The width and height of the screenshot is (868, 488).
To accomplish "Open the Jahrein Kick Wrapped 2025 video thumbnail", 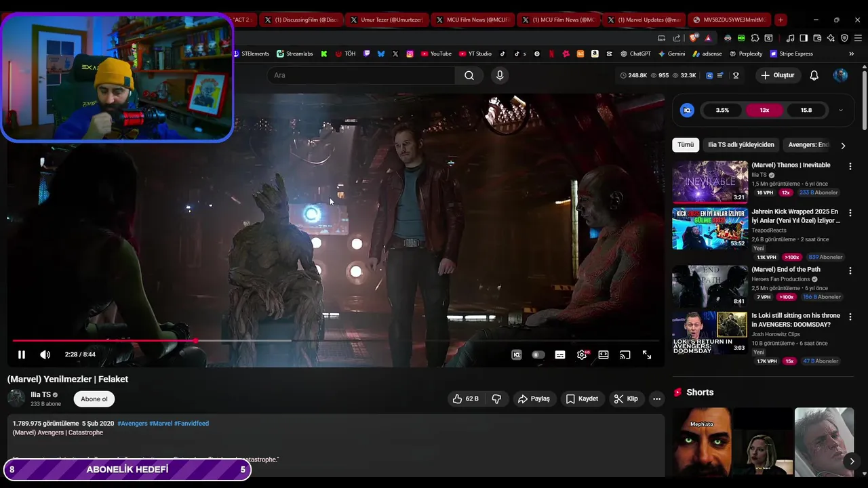I will tap(710, 228).
